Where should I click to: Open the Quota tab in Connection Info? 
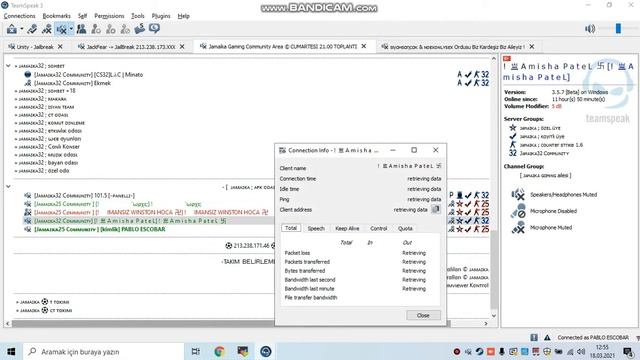click(405, 229)
